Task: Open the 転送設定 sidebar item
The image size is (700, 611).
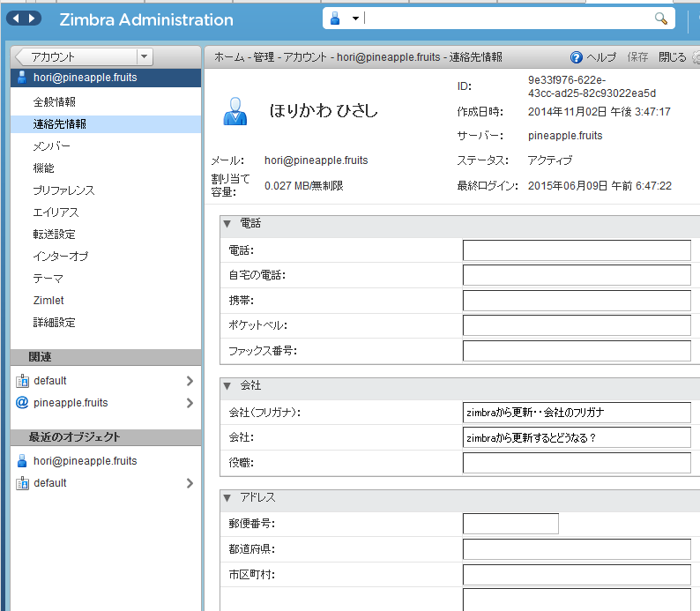Action: 55,235
